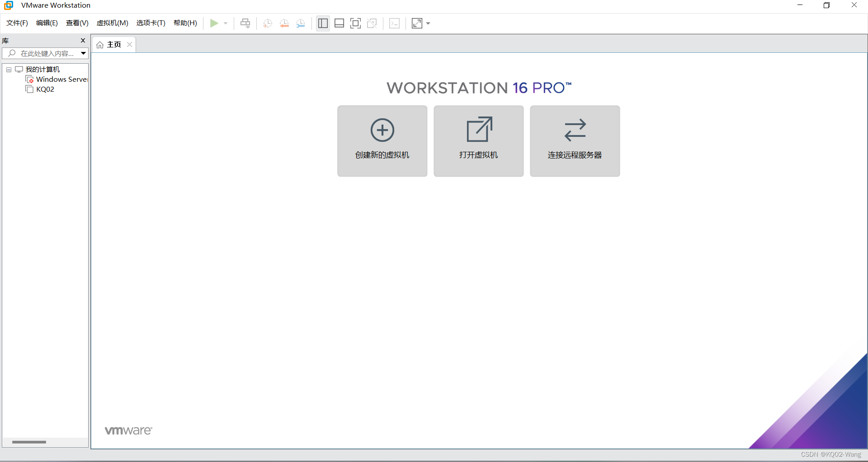This screenshot has width=868, height=462.
Task: Select 我的计算机 in the library tree
Action: point(42,70)
